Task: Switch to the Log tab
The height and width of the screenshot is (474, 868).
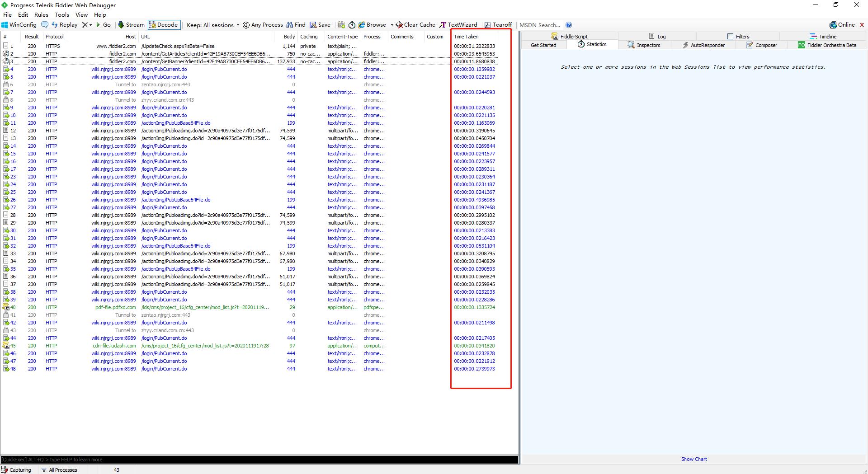Action: coord(657,36)
